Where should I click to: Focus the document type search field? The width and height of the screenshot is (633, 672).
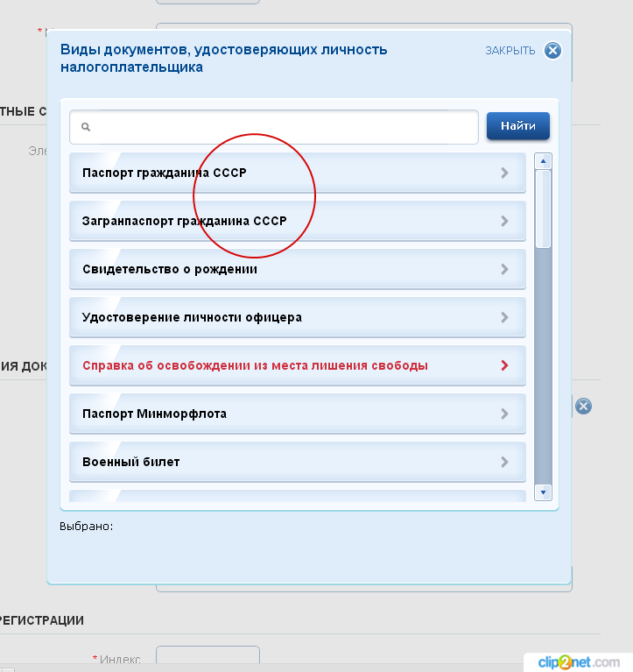[x=274, y=127]
